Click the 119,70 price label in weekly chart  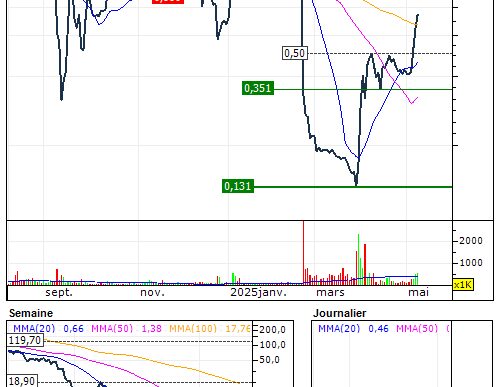tap(25, 340)
